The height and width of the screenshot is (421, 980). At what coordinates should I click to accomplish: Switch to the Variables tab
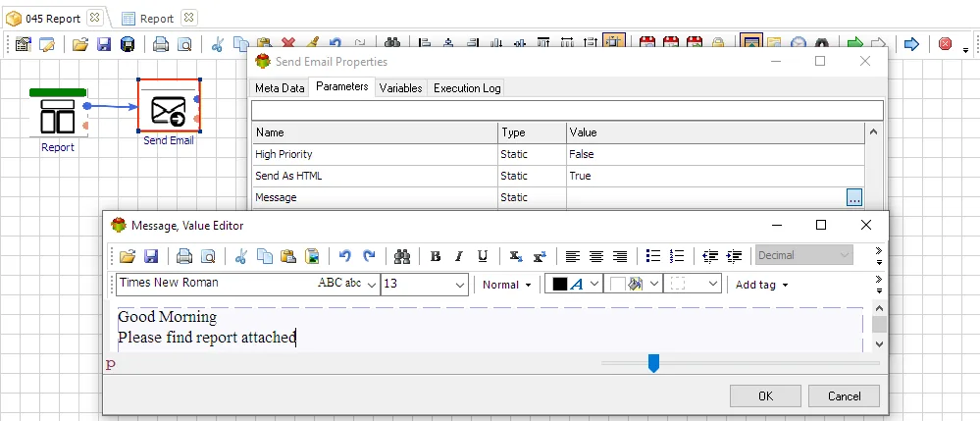point(400,88)
